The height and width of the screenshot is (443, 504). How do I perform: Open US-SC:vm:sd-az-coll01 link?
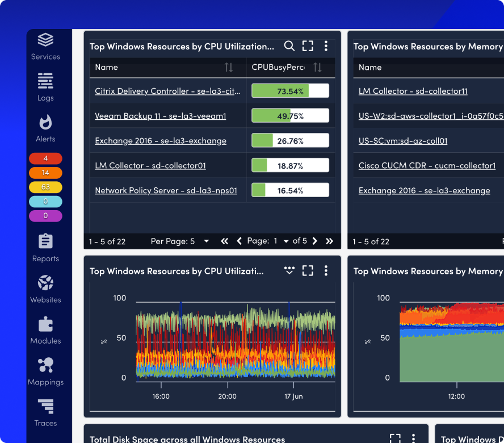pyautogui.click(x=403, y=141)
